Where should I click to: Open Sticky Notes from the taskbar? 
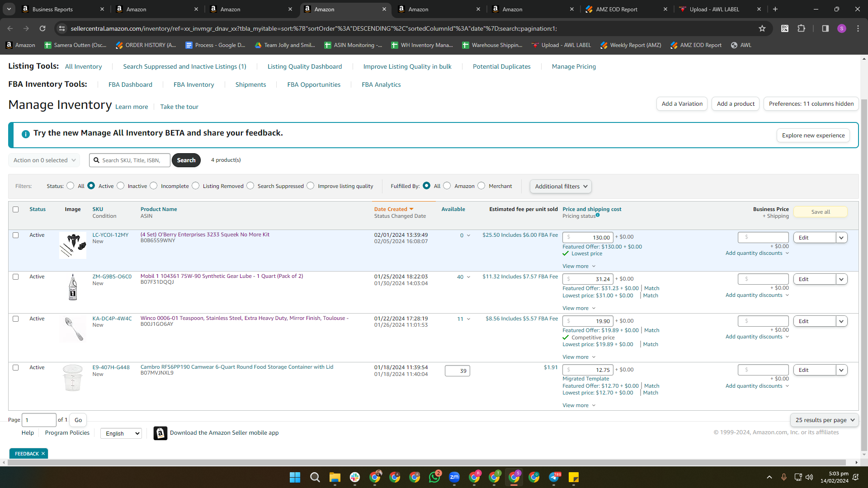574,477
